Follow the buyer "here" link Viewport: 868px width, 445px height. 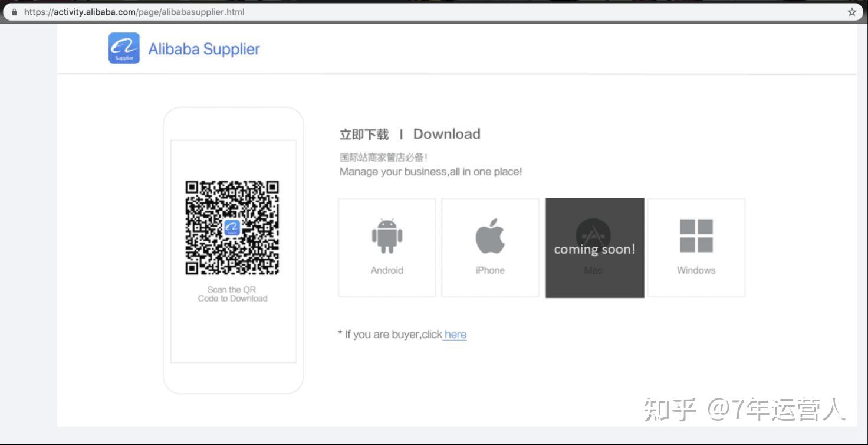click(455, 334)
